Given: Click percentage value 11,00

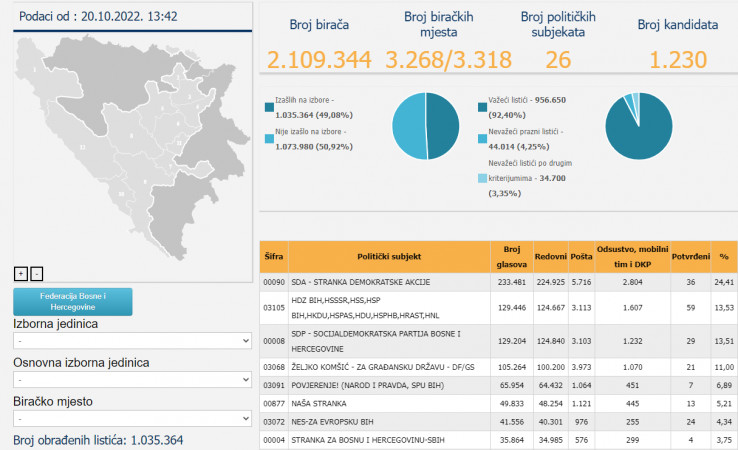Looking at the screenshot, I should 724,367.
